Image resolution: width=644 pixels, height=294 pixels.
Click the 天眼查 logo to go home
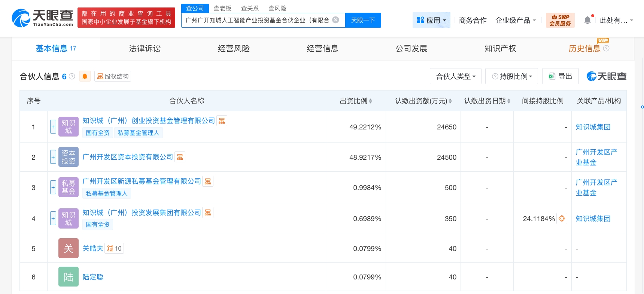pos(43,18)
